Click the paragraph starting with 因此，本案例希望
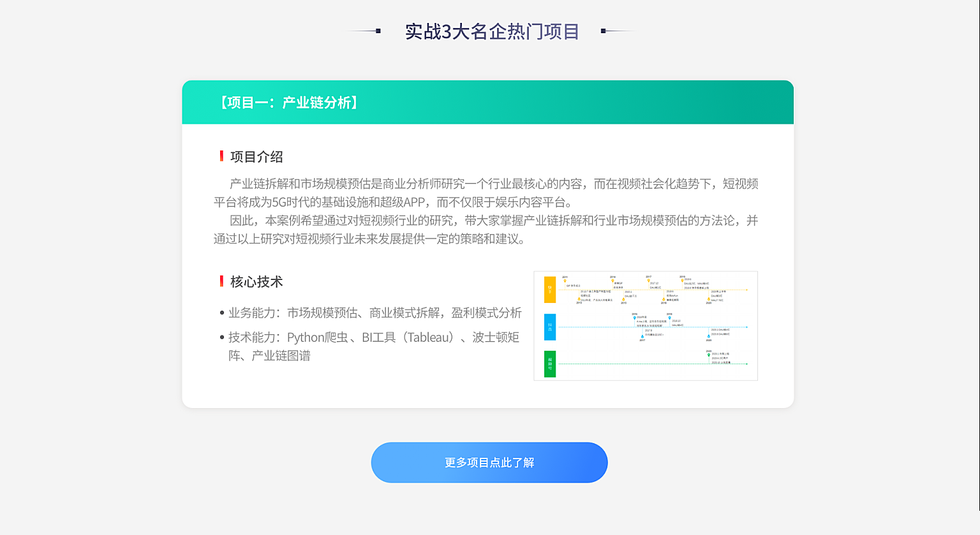Viewport: 980px width, 535px height. coord(486,230)
